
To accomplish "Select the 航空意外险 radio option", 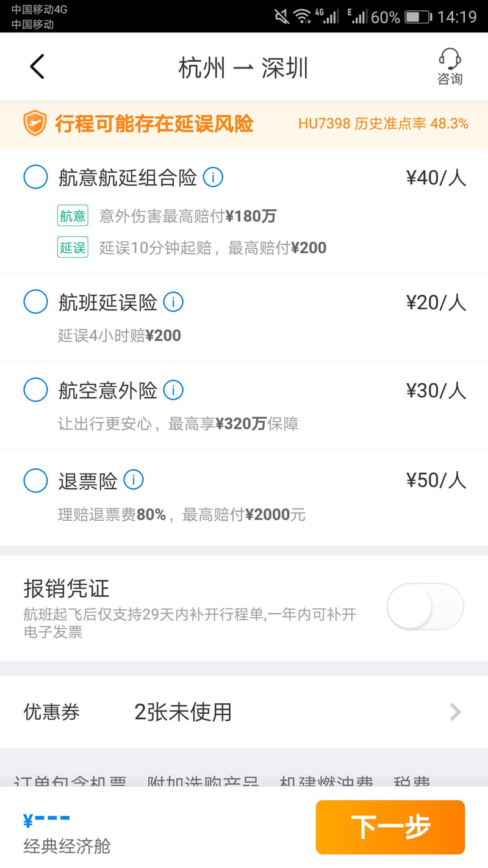I will pyautogui.click(x=35, y=390).
